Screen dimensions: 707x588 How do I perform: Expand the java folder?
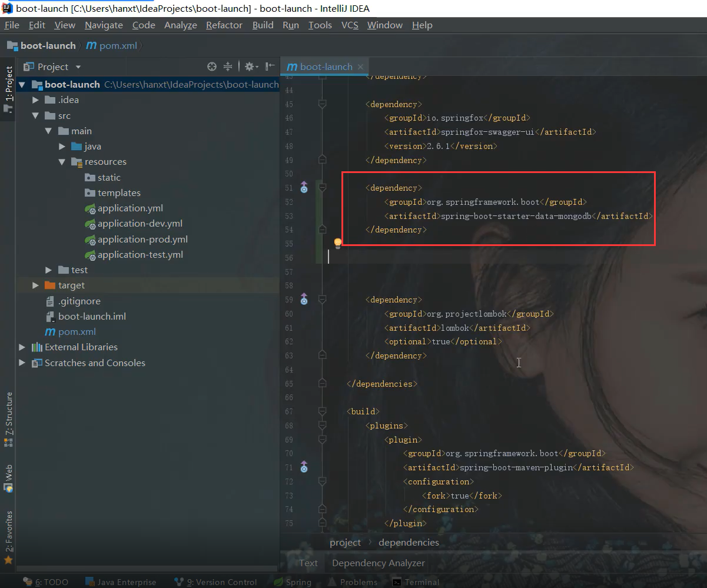[62, 147]
